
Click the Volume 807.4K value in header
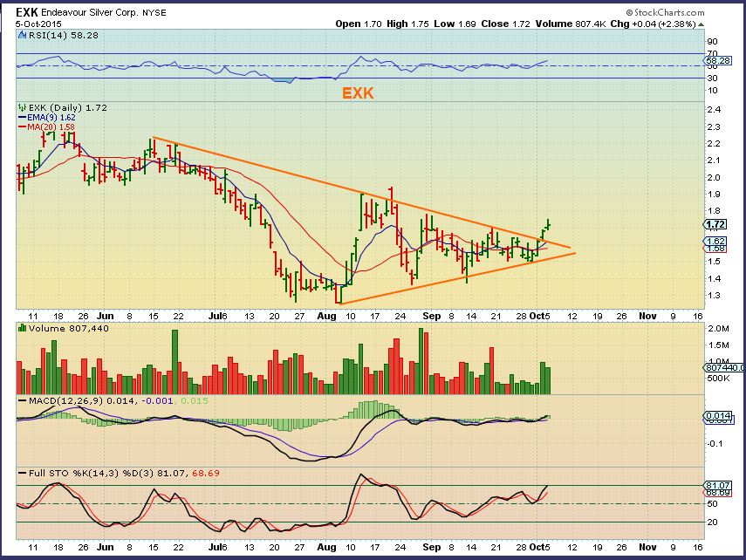coord(571,24)
